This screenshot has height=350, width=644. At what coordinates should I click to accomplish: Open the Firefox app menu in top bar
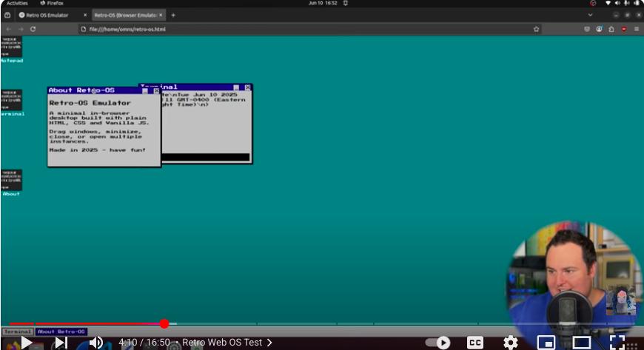click(x=52, y=3)
